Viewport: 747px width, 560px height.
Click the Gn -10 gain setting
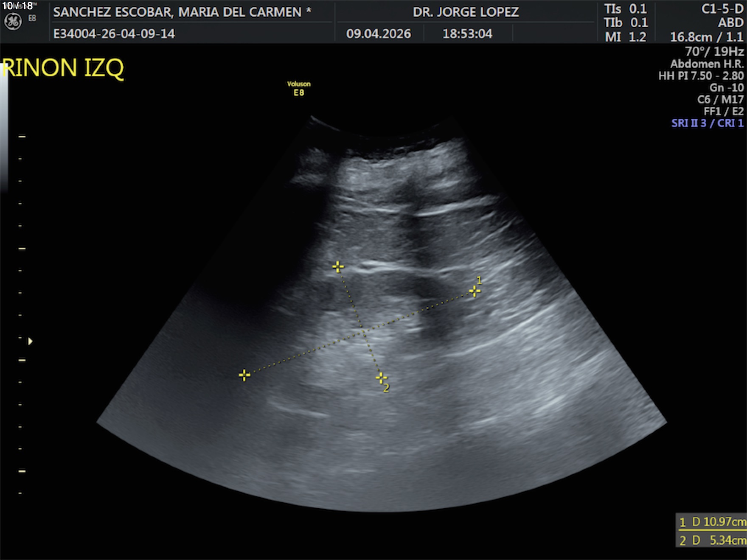(726, 88)
